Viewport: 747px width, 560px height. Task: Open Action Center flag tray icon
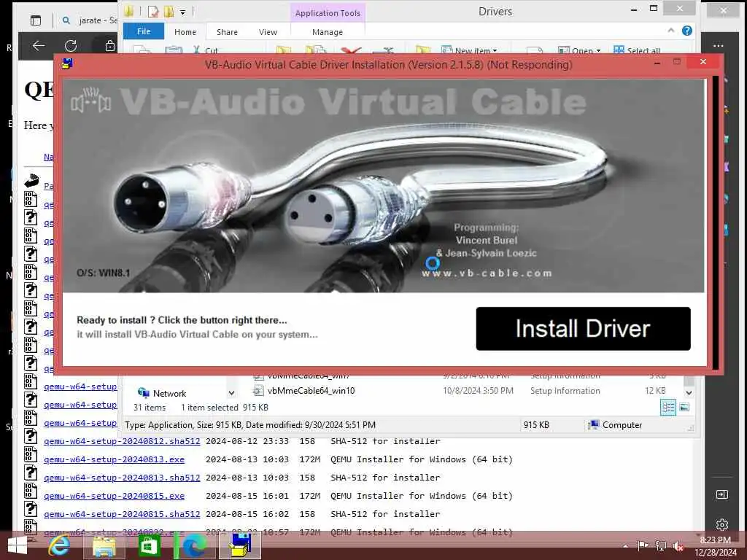click(643, 545)
